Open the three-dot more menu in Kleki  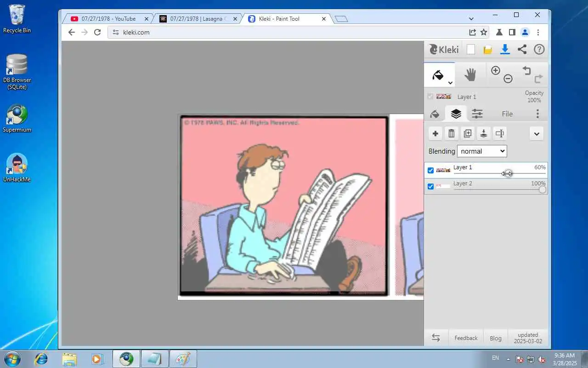(537, 114)
